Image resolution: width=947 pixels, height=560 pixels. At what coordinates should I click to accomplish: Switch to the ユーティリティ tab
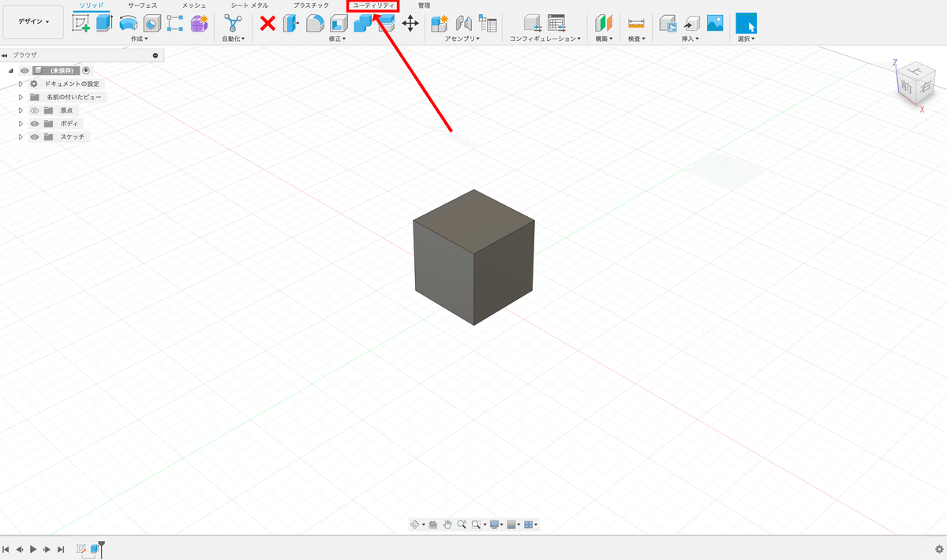coord(374,6)
